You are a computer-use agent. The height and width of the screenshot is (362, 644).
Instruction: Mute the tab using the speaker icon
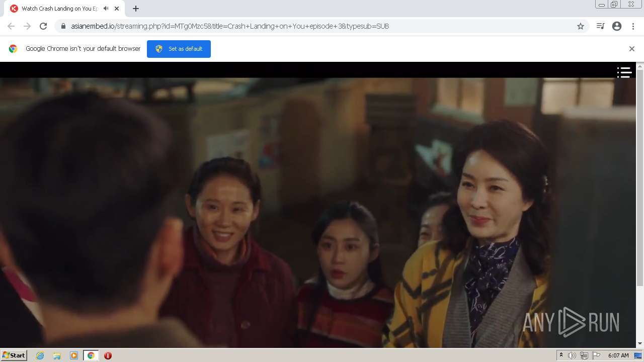pyautogui.click(x=106, y=9)
